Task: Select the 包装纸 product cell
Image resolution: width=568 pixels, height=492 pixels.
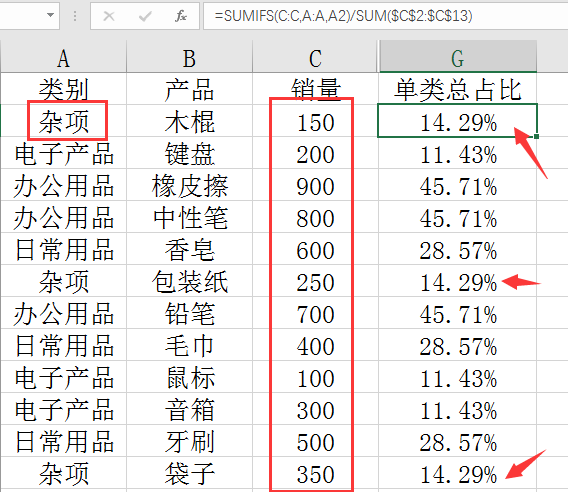Action: (x=189, y=281)
